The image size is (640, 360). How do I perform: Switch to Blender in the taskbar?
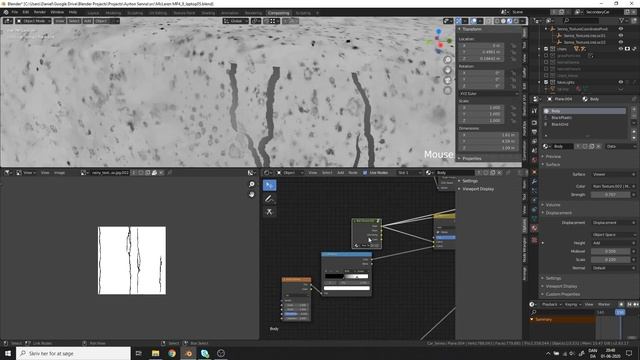[188, 353]
